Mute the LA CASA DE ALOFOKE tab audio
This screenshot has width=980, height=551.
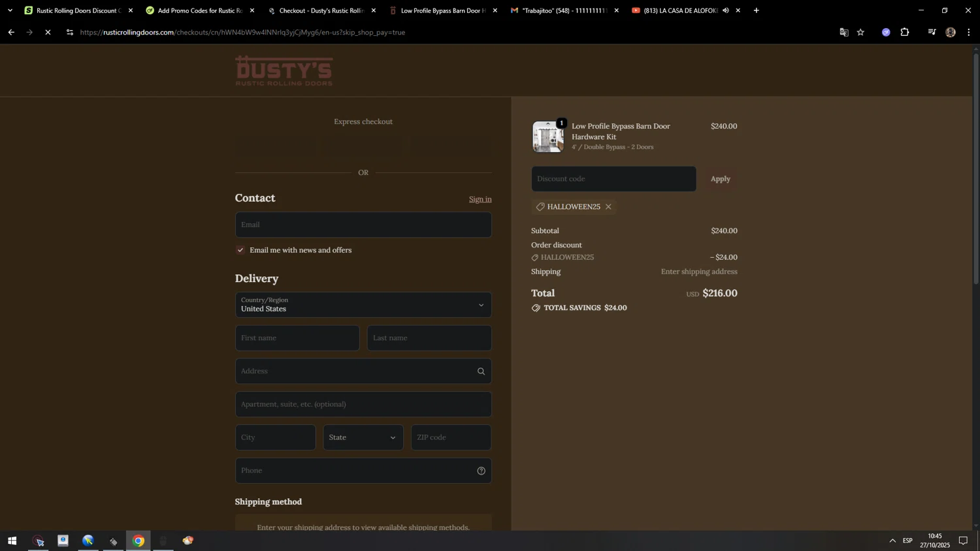tap(726, 10)
